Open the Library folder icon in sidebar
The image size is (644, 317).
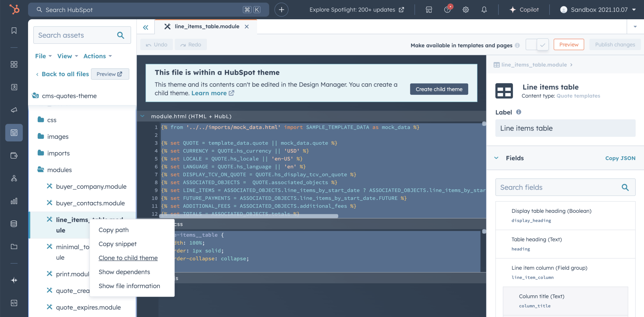(x=14, y=247)
